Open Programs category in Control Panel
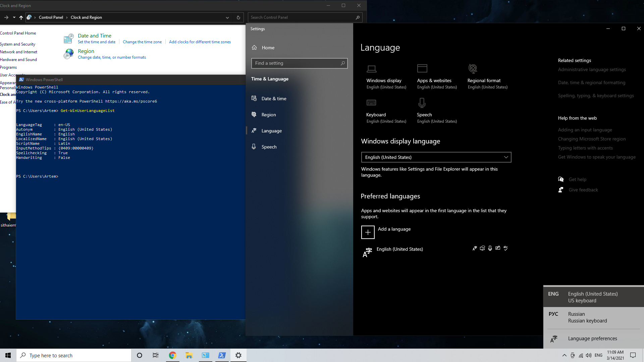This screenshot has height=362, width=644. [x=8, y=67]
